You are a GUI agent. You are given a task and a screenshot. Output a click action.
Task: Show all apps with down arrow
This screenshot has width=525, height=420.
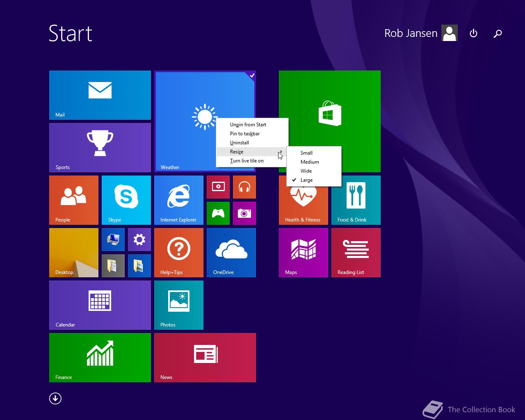[55, 398]
